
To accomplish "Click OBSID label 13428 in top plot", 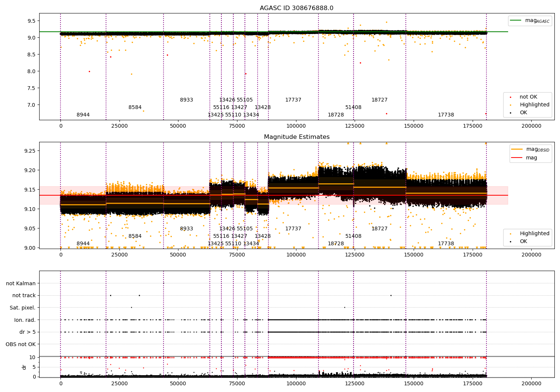I will pyautogui.click(x=262, y=108).
